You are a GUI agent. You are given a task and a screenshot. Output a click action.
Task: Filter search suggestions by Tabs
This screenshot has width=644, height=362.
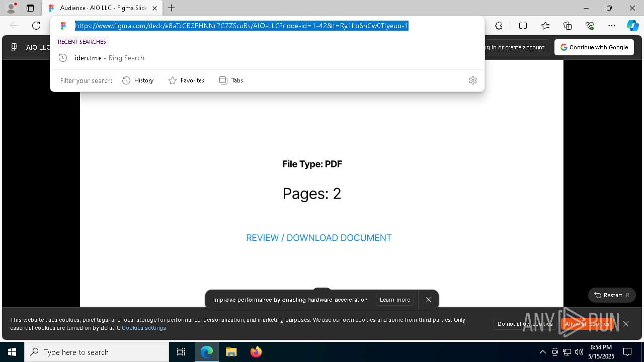(231, 80)
